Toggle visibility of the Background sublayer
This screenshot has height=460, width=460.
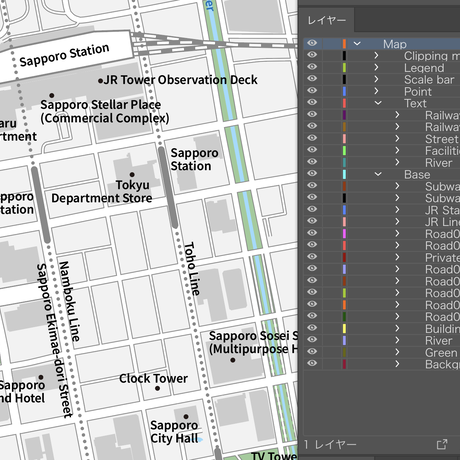tap(312, 363)
